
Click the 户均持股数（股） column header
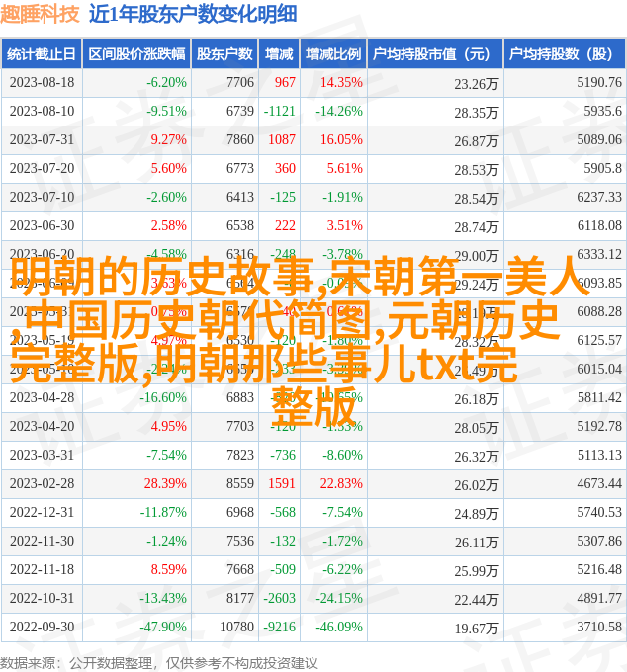click(x=565, y=54)
